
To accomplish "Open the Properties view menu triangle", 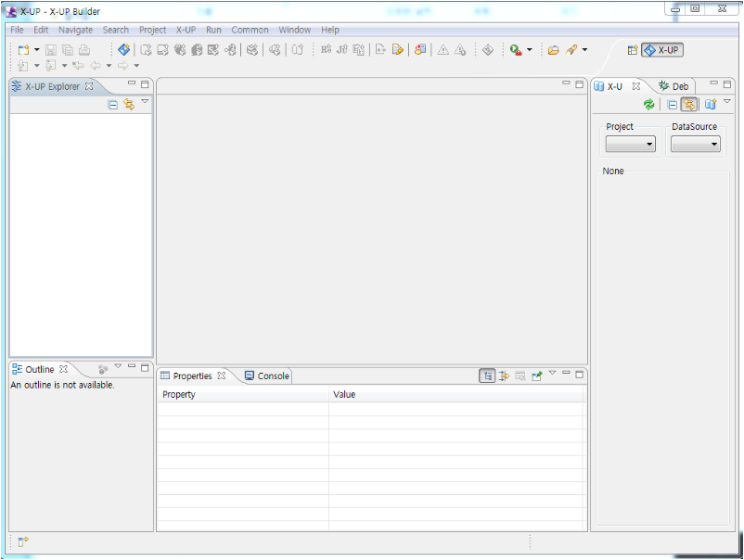I will (x=552, y=373).
